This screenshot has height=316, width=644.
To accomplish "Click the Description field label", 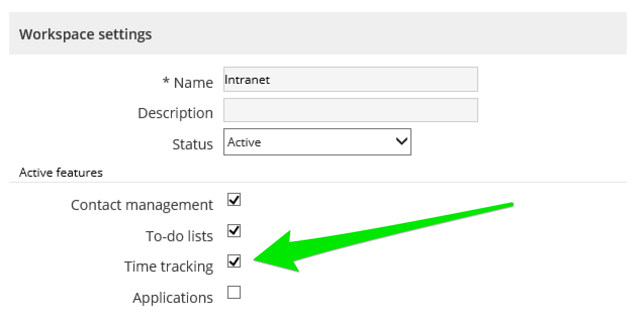I will click(175, 113).
